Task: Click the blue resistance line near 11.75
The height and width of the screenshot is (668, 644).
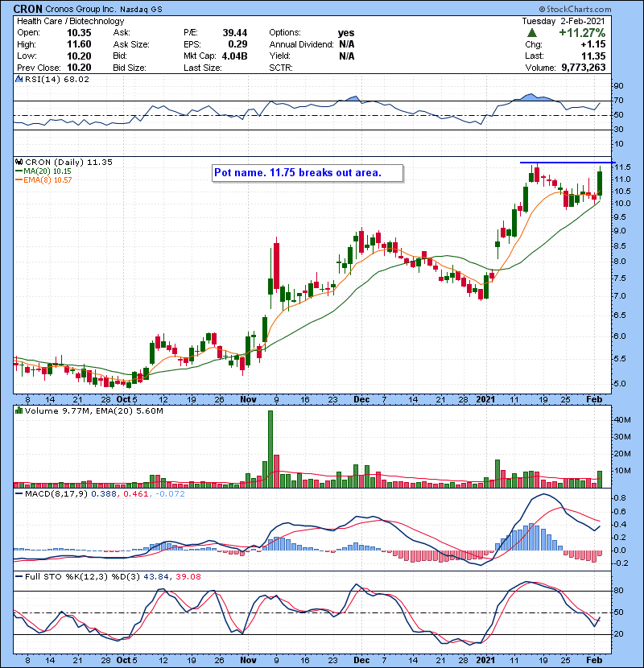Action: click(568, 163)
